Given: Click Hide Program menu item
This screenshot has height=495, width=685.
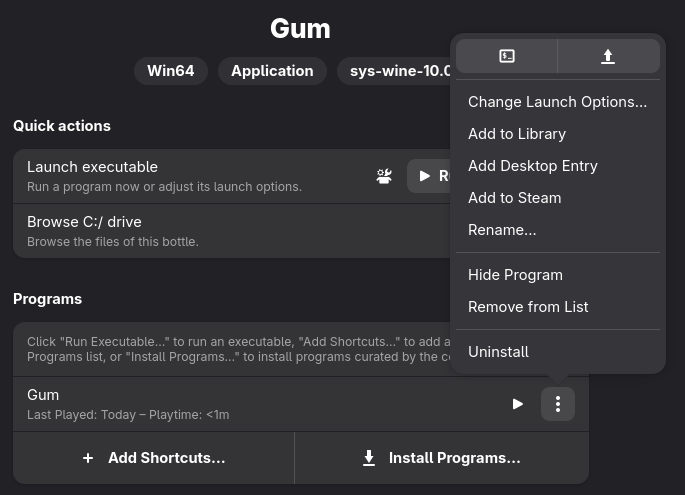Looking at the screenshot, I should coord(515,275).
